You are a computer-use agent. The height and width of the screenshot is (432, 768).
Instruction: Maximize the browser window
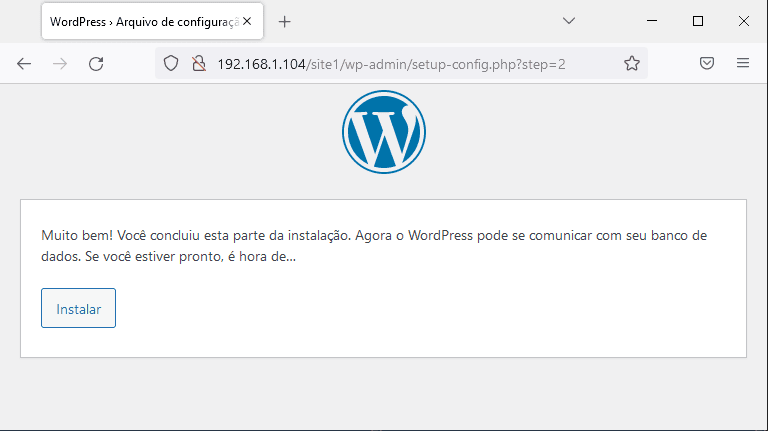click(698, 21)
